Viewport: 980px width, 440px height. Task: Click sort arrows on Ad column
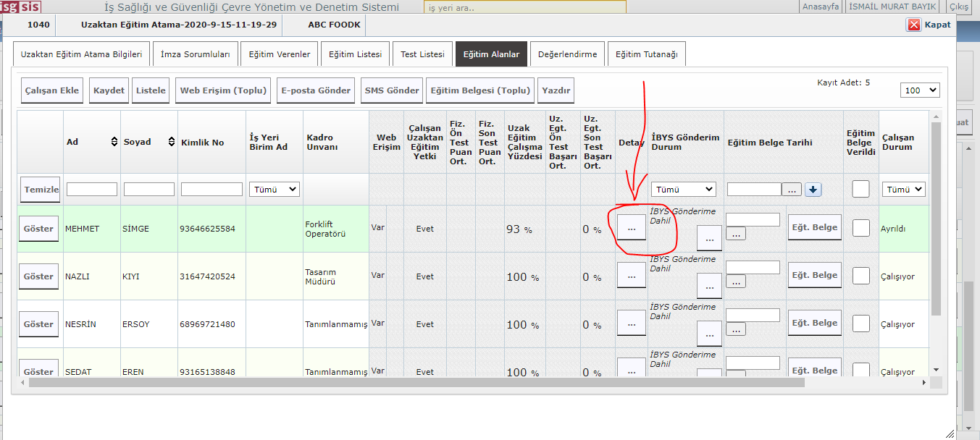point(114,142)
